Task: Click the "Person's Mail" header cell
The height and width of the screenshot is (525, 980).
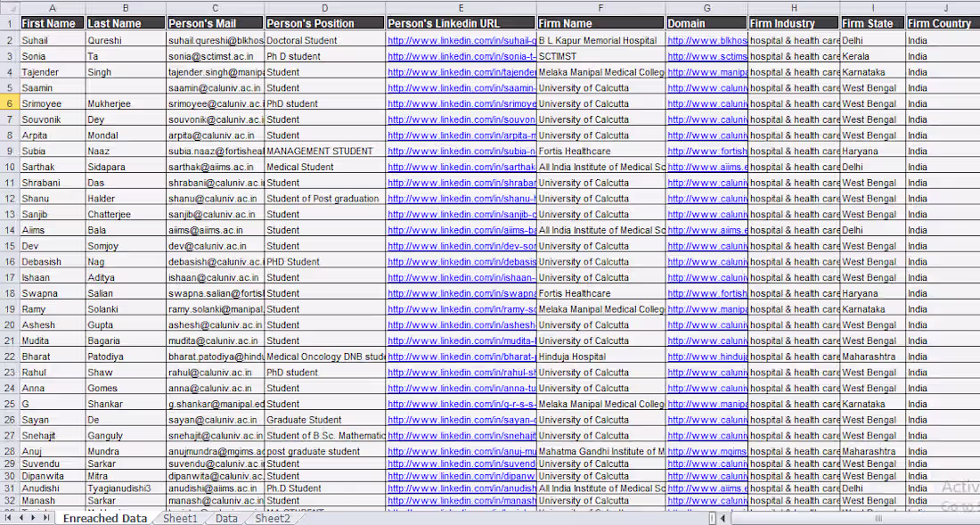Action: (216, 23)
